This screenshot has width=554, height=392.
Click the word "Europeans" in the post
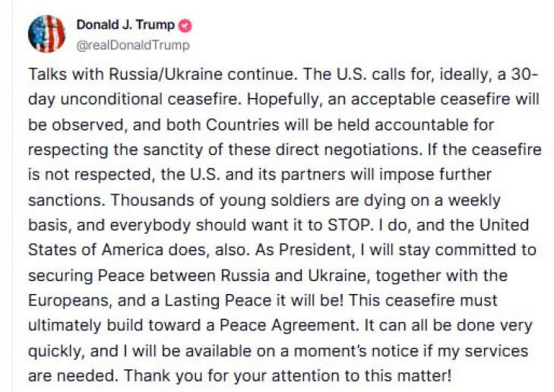(x=63, y=301)
